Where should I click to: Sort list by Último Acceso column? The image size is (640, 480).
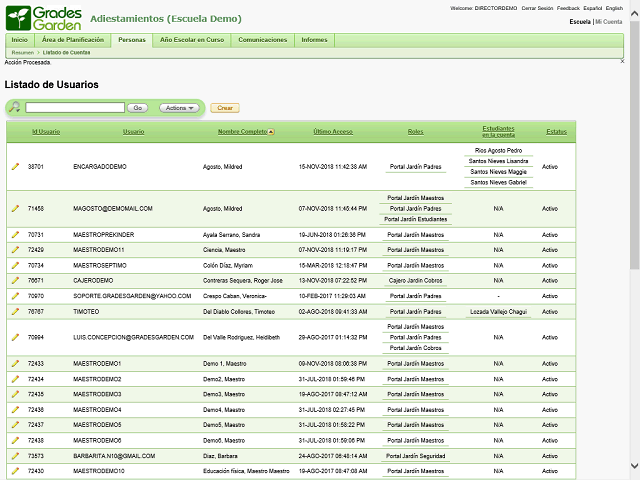click(332, 132)
